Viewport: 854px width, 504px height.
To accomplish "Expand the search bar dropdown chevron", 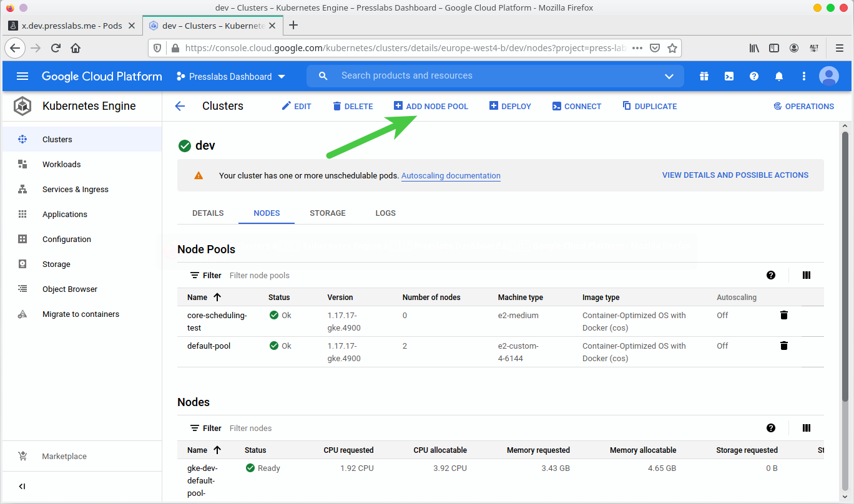I will pyautogui.click(x=669, y=76).
